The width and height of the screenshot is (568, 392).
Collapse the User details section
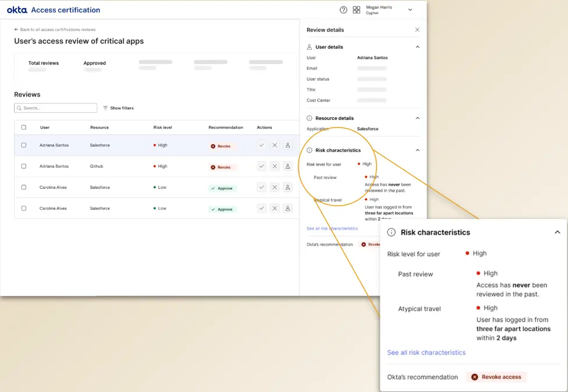pyautogui.click(x=417, y=47)
